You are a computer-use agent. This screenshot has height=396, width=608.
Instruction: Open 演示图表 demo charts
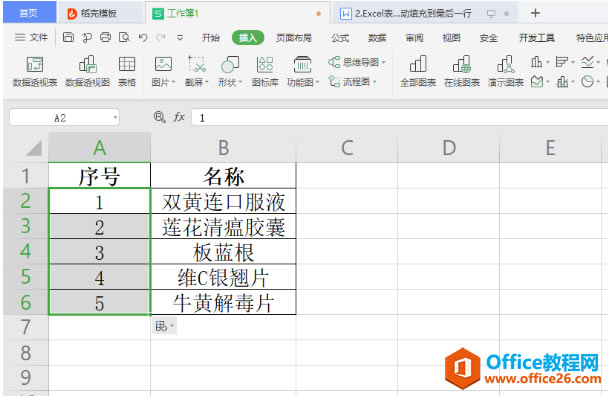click(506, 71)
